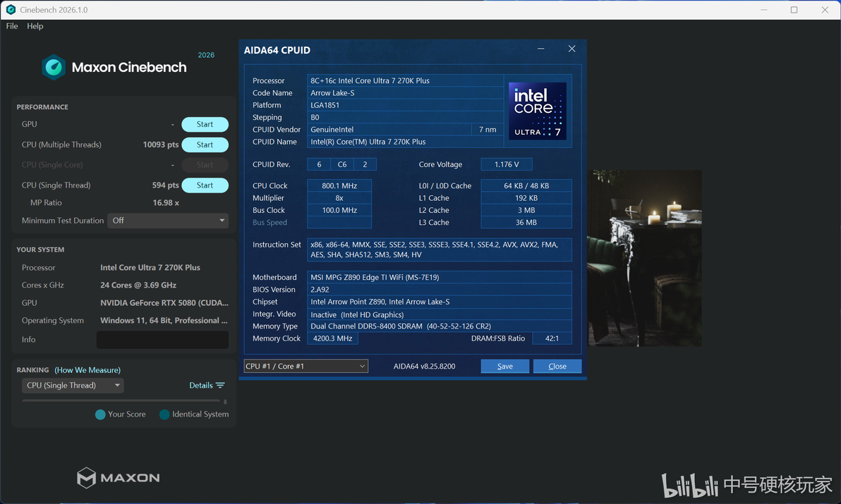Click the 24 Cores @ 3.69 GHz entry
The width and height of the screenshot is (841, 504).
click(138, 285)
